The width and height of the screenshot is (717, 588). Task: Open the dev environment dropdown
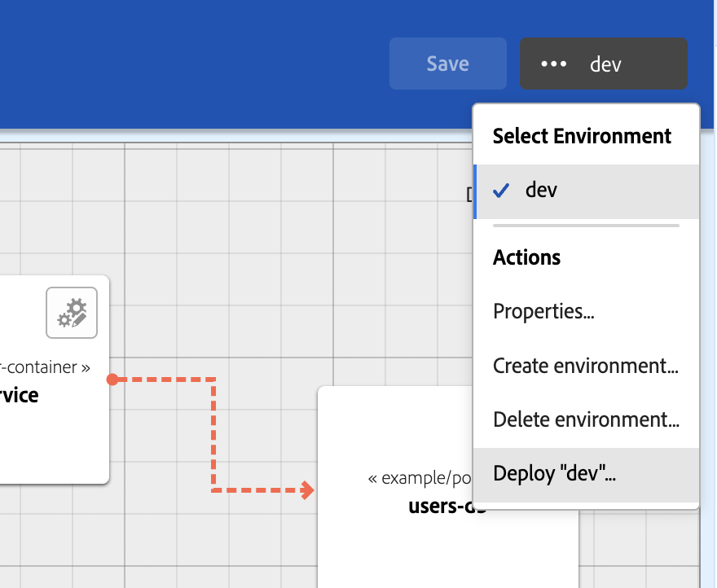[x=604, y=64]
